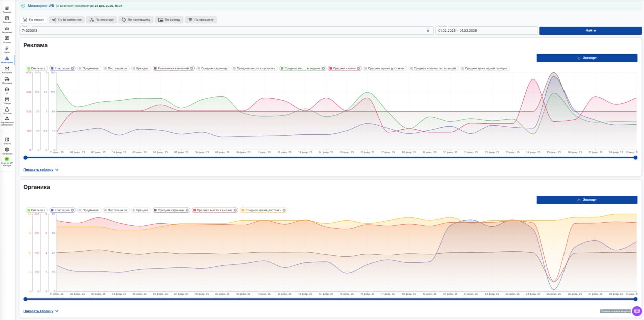Switch to the По бренду tab
This screenshot has width=644, height=320.
169,20
